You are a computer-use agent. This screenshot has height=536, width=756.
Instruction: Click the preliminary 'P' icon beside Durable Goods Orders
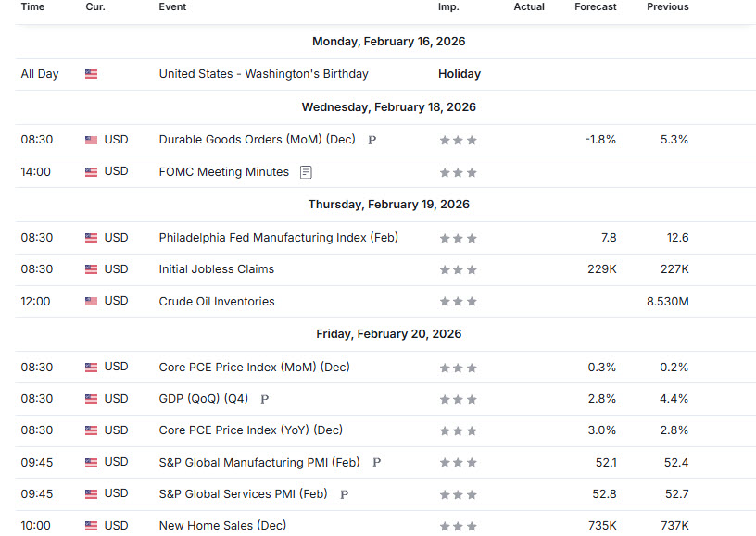(372, 141)
